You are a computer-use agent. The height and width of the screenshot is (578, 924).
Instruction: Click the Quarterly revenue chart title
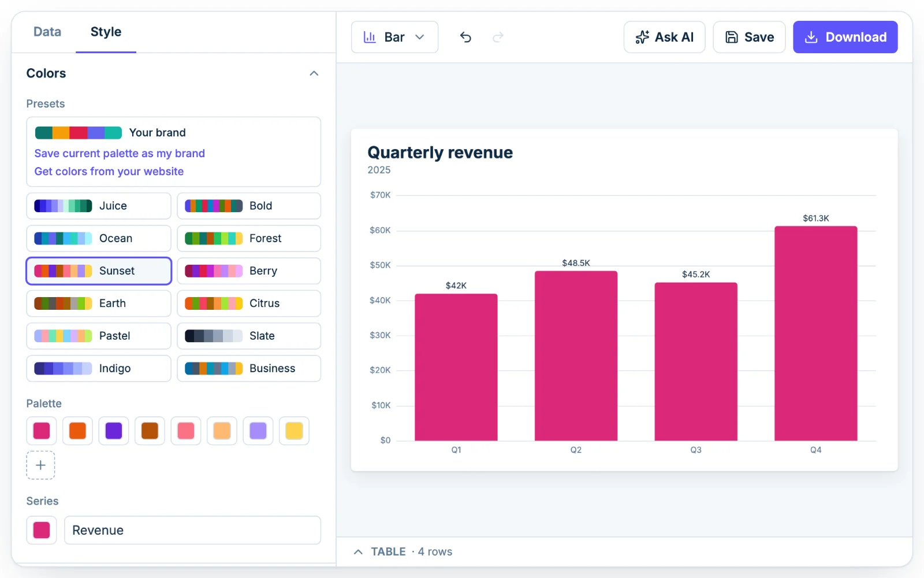tap(440, 153)
